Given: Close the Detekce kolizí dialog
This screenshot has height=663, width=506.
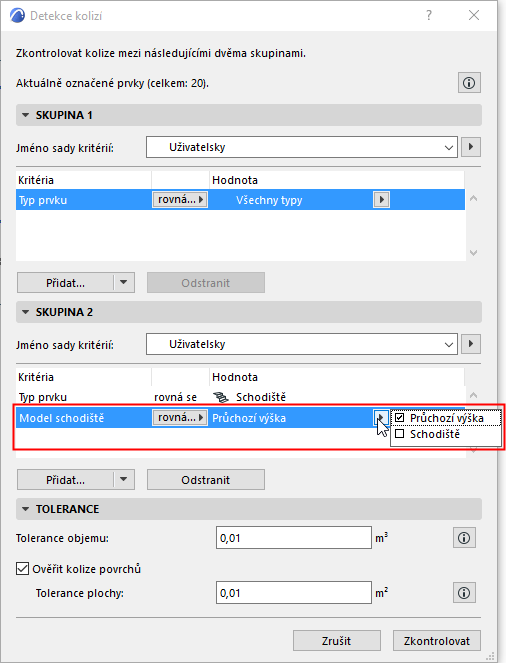Looking at the screenshot, I should coord(474,16).
